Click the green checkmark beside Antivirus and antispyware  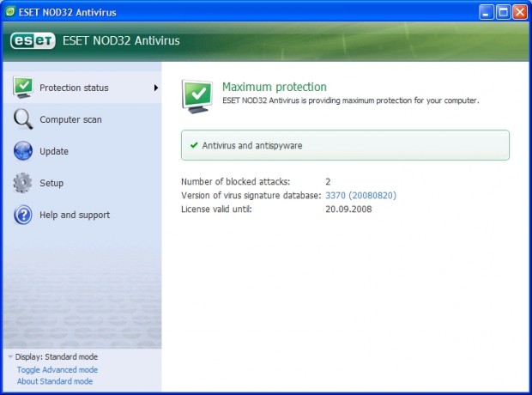[194, 145]
